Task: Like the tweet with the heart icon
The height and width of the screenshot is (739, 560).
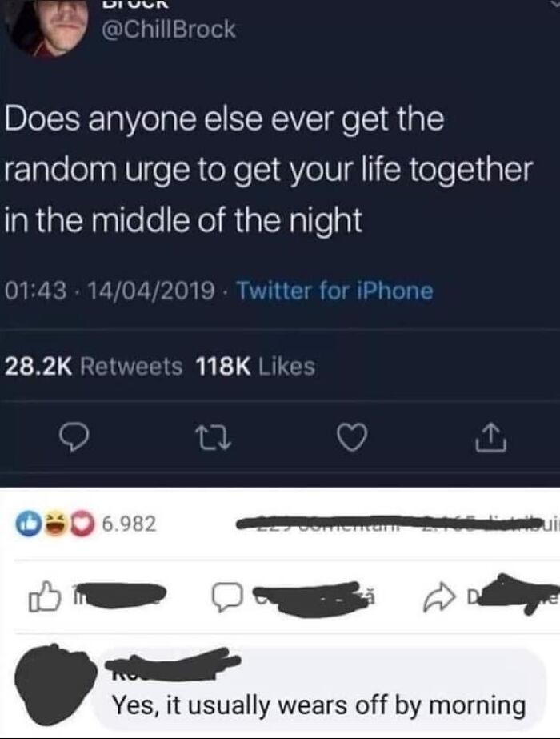Action: (x=352, y=439)
